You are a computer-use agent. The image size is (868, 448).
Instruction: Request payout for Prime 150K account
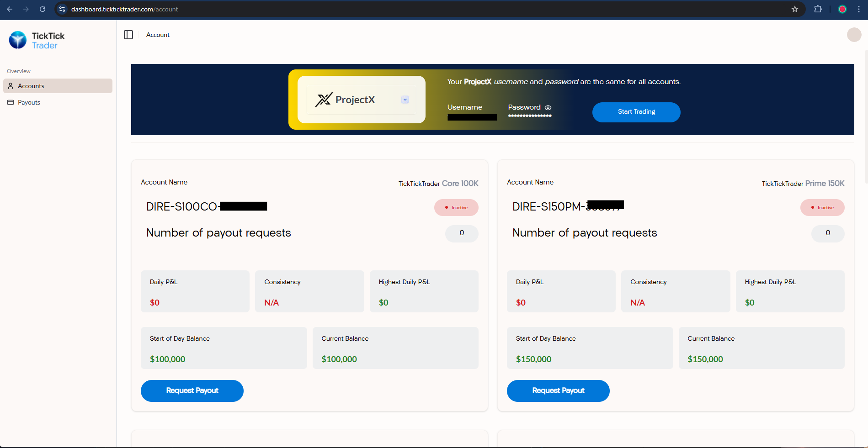click(x=558, y=391)
